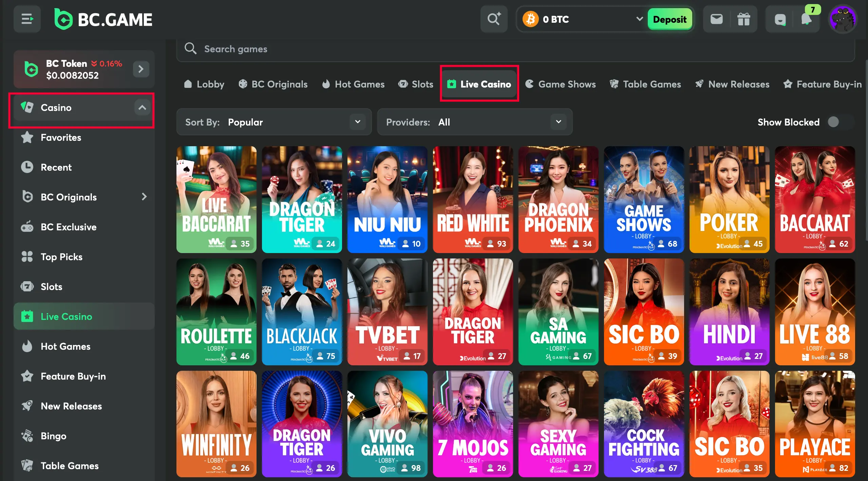Image resolution: width=868 pixels, height=481 pixels.
Task: Click the Search games input field
Action: coord(515,49)
